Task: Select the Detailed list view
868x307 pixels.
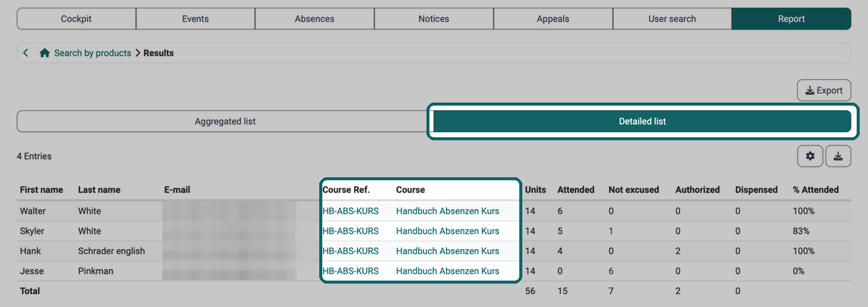Action: [x=642, y=121]
